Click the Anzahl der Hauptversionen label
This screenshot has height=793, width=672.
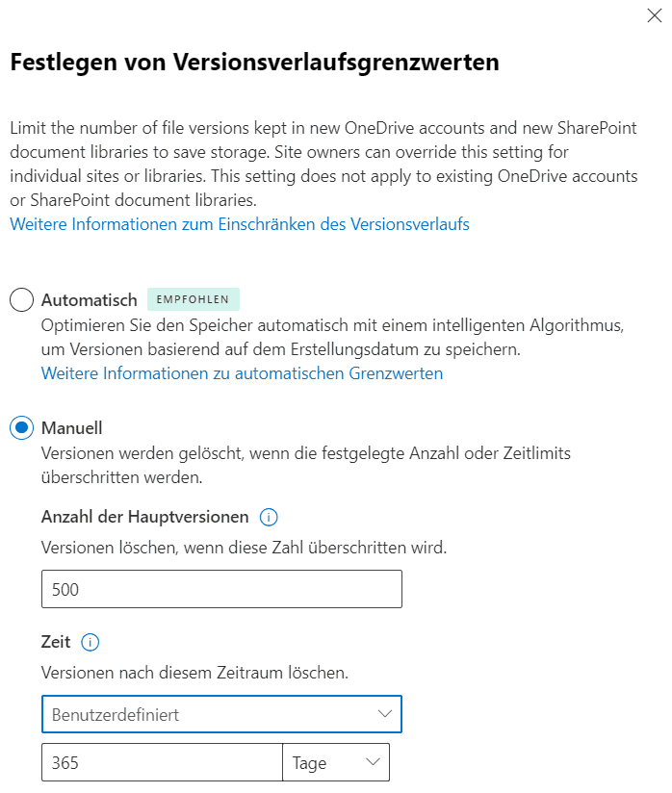(x=145, y=517)
